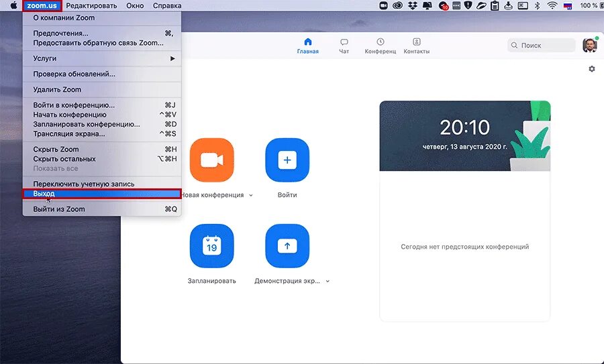
Task: Open the Wi-Fi status menu
Action: (x=552, y=5)
